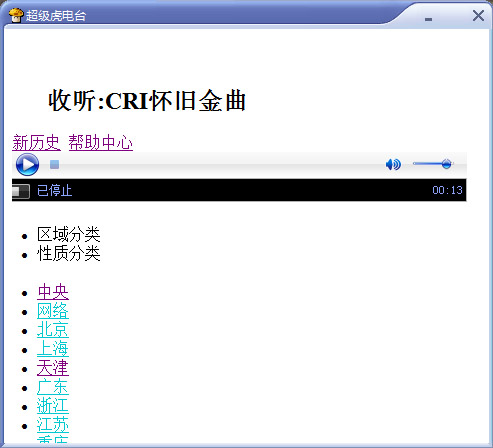Click the stop square button in player
The height and width of the screenshot is (448, 493).
pyautogui.click(x=55, y=164)
